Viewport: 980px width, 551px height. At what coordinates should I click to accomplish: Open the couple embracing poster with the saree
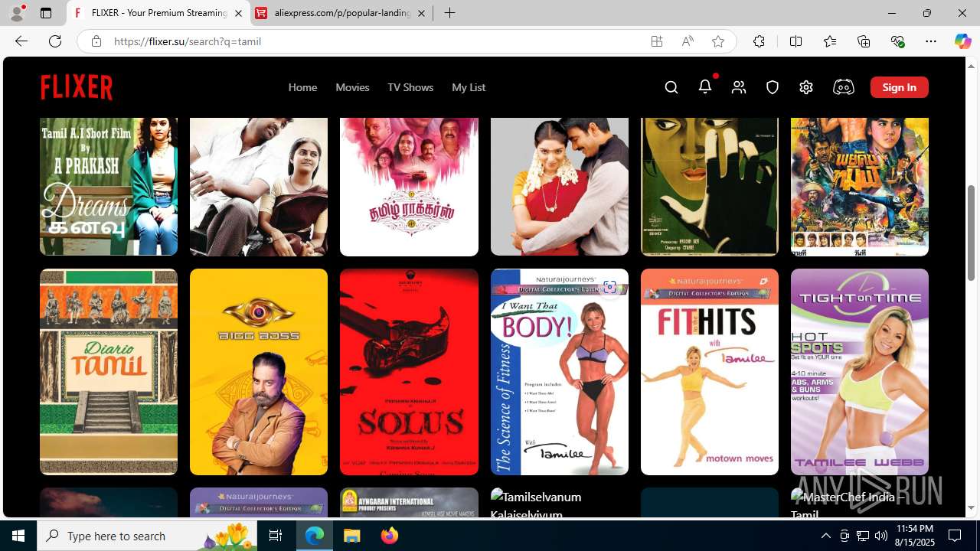click(x=560, y=186)
